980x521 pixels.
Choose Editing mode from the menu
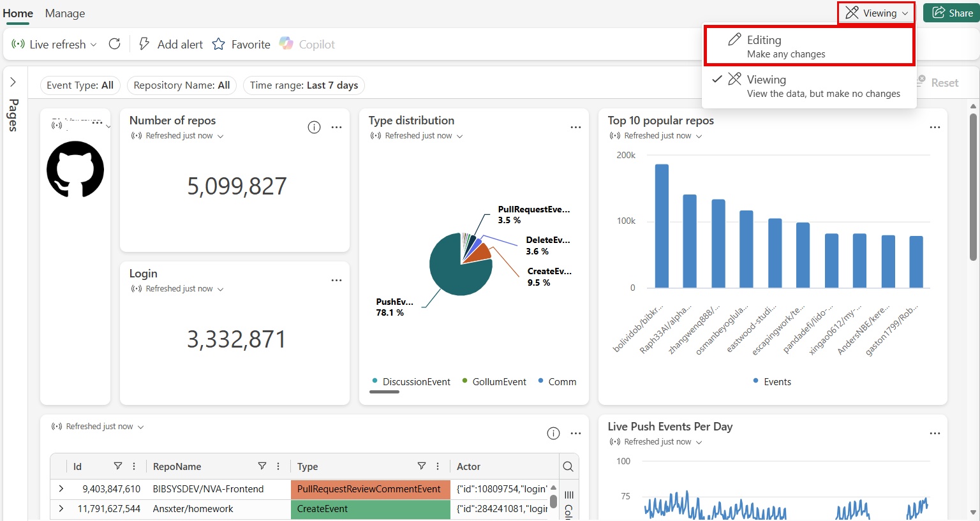[809, 46]
